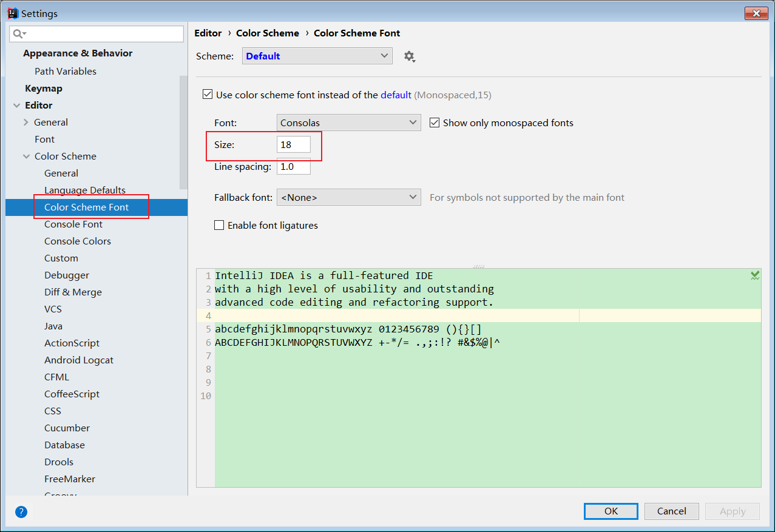The width and height of the screenshot is (775, 532).
Task: Click the Cancel button
Action: tap(672, 511)
